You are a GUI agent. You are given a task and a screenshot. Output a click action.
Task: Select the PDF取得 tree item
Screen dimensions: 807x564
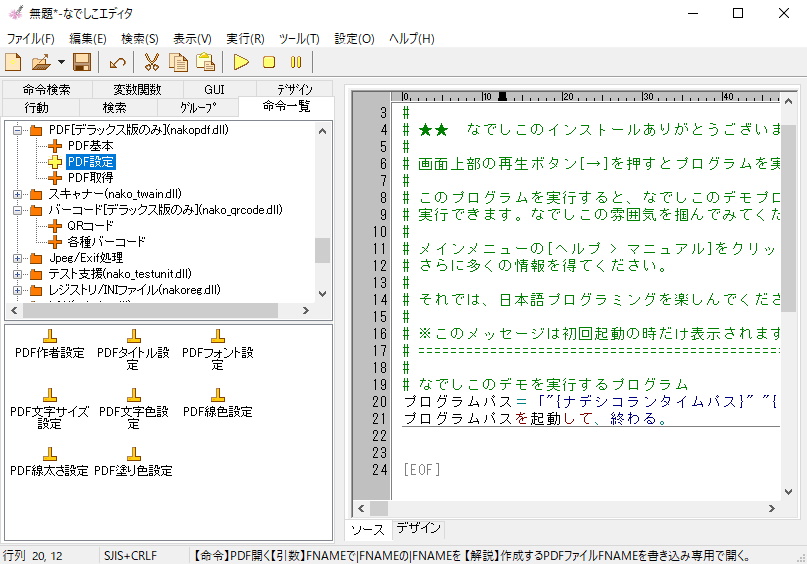(x=91, y=178)
